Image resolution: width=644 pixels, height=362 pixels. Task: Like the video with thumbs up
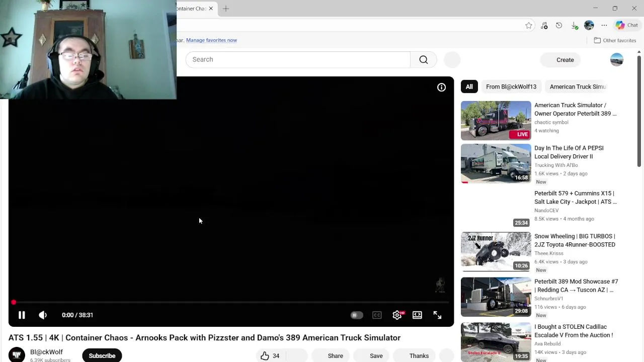click(270, 355)
